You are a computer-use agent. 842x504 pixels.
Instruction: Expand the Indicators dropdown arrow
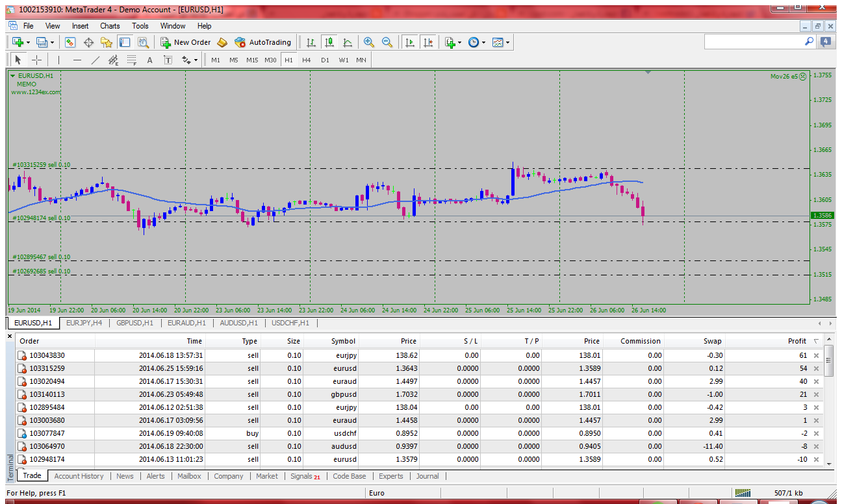[x=460, y=42]
